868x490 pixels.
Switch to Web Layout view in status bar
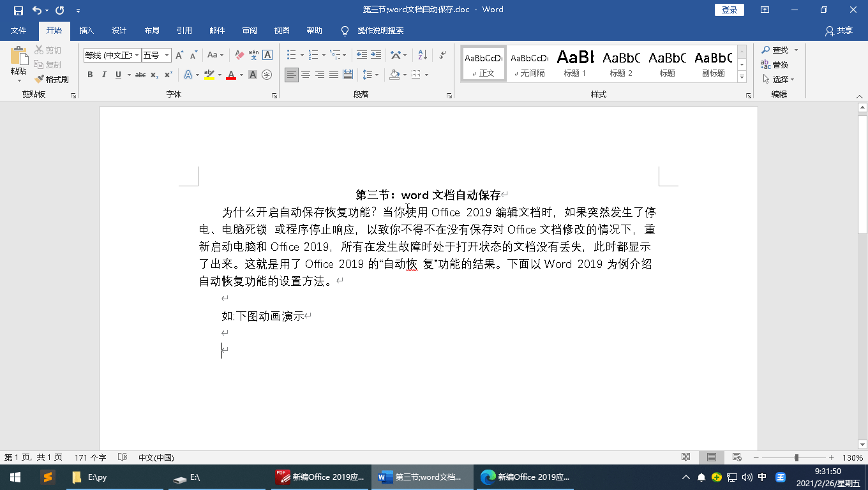coord(737,457)
